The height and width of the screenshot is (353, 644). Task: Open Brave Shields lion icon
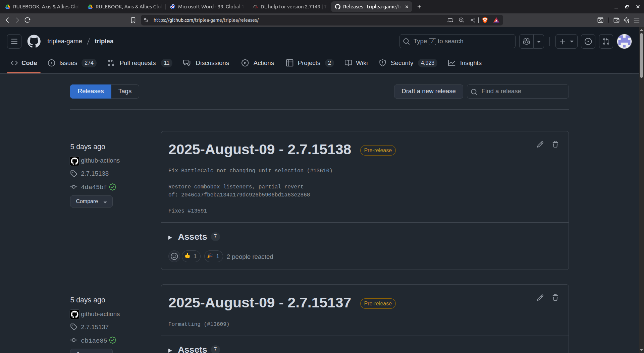pyautogui.click(x=485, y=20)
